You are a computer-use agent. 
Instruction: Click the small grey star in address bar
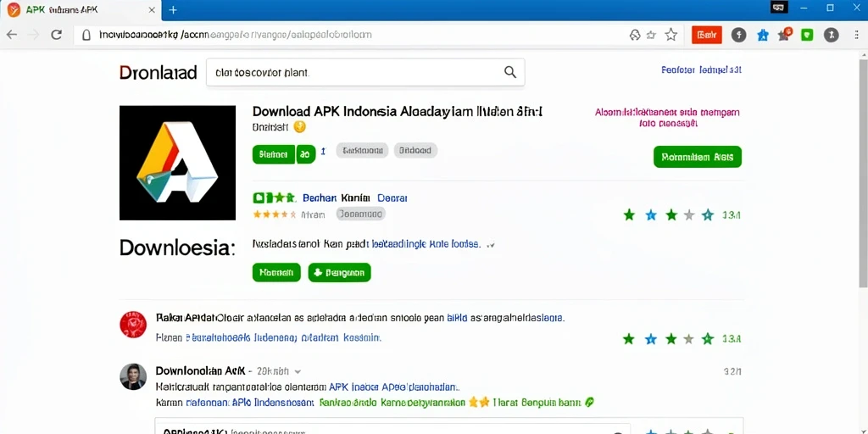652,35
